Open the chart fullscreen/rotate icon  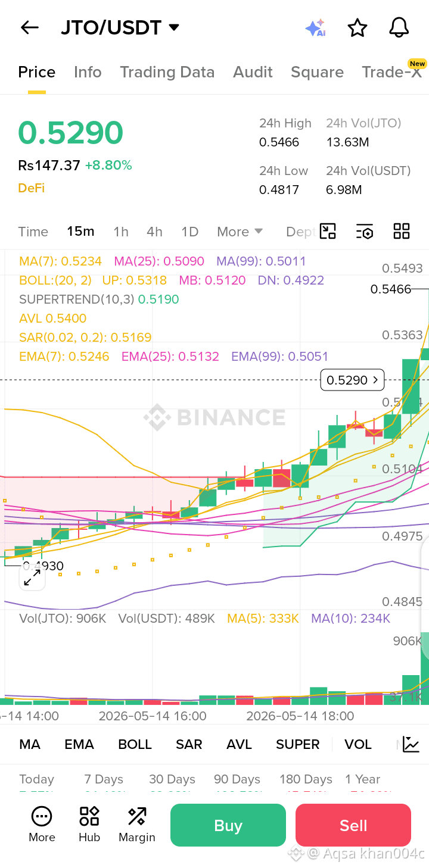[328, 232]
